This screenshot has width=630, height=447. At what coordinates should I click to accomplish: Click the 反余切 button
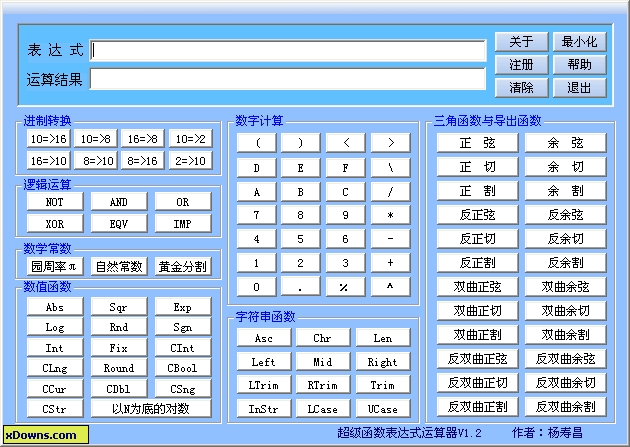coord(565,239)
